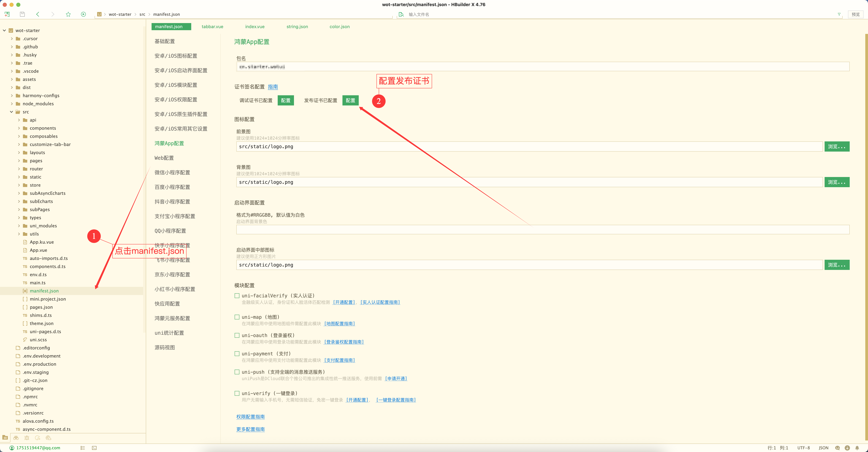Screen dimensions: 868x452
Task: Go back with the left arrow icon
Action: [38, 14]
